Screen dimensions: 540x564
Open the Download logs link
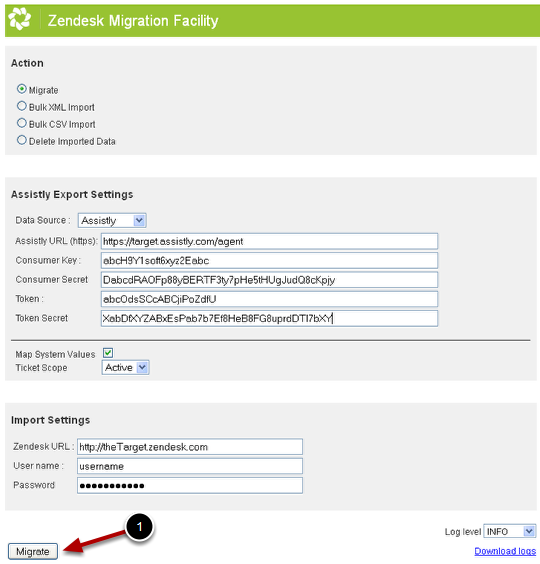(x=505, y=551)
